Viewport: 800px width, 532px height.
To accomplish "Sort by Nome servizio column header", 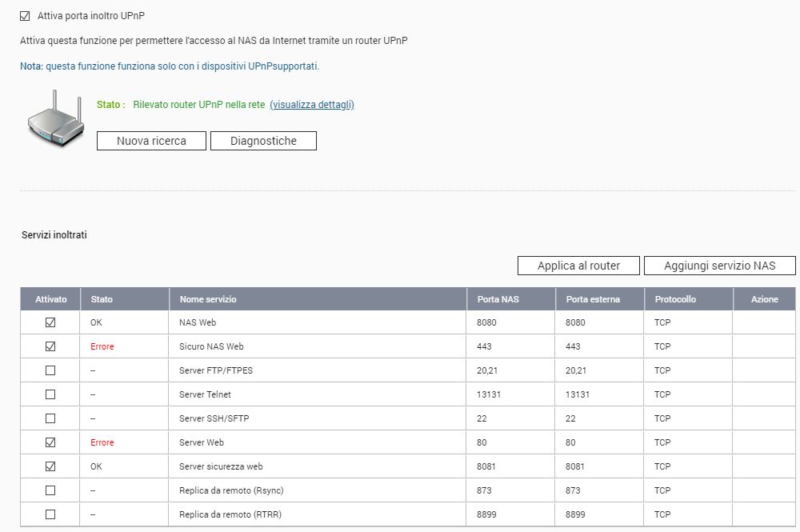I will (208, 299).
